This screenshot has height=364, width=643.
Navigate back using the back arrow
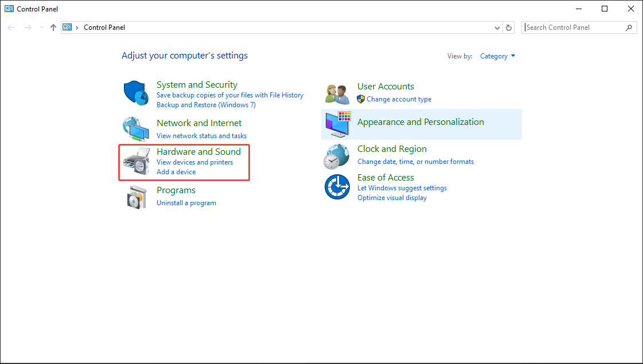(11, 27)
